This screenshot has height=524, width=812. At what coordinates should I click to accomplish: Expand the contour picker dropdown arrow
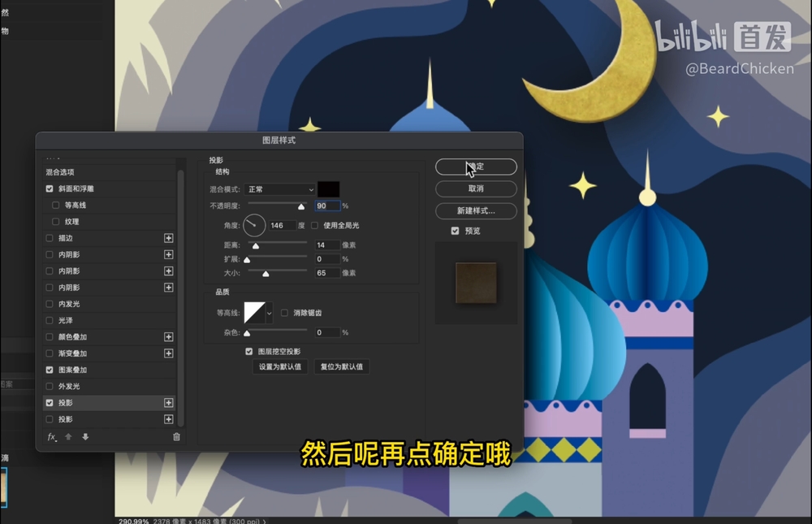pos(270,313)
